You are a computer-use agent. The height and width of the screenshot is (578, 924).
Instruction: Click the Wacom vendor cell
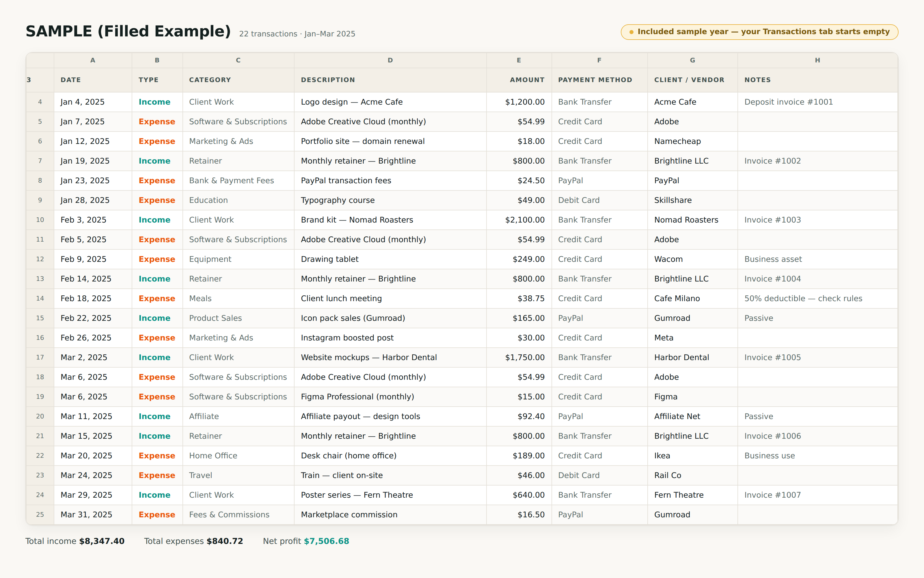[693, 259]
